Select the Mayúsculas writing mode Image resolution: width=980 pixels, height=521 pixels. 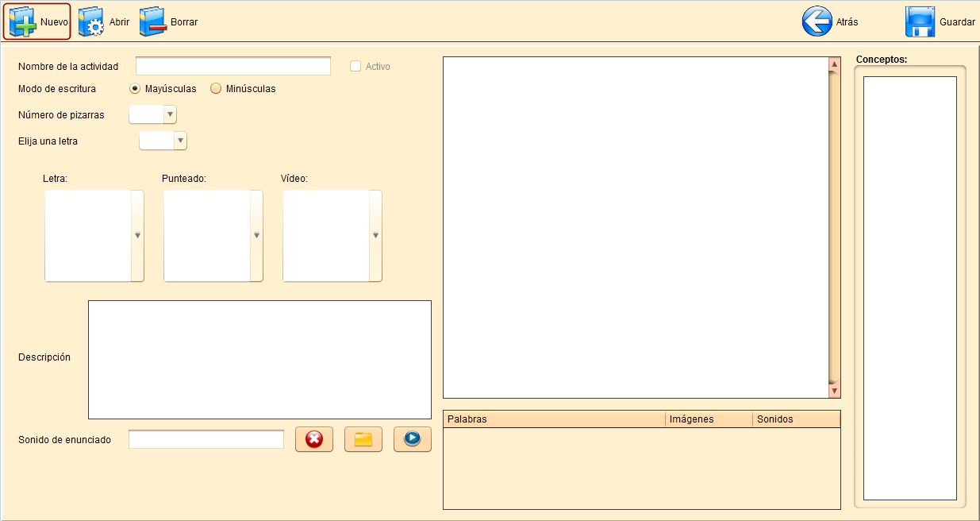(x=135, y=89)
